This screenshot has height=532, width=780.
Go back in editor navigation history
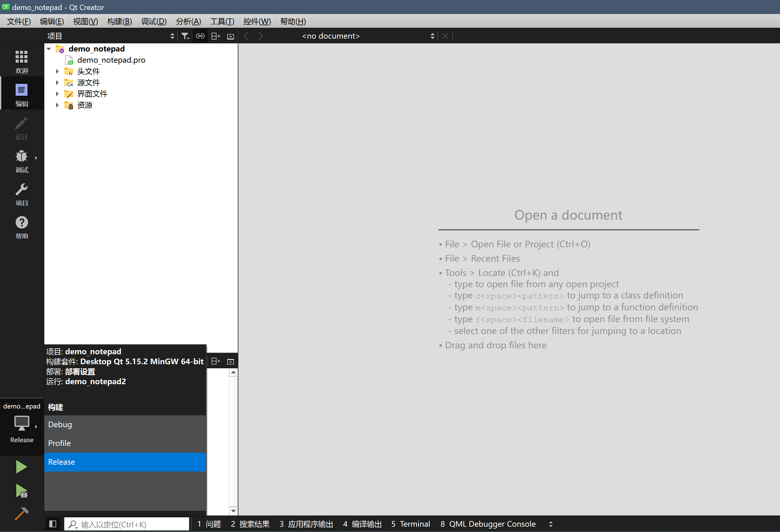coord(246,36)
